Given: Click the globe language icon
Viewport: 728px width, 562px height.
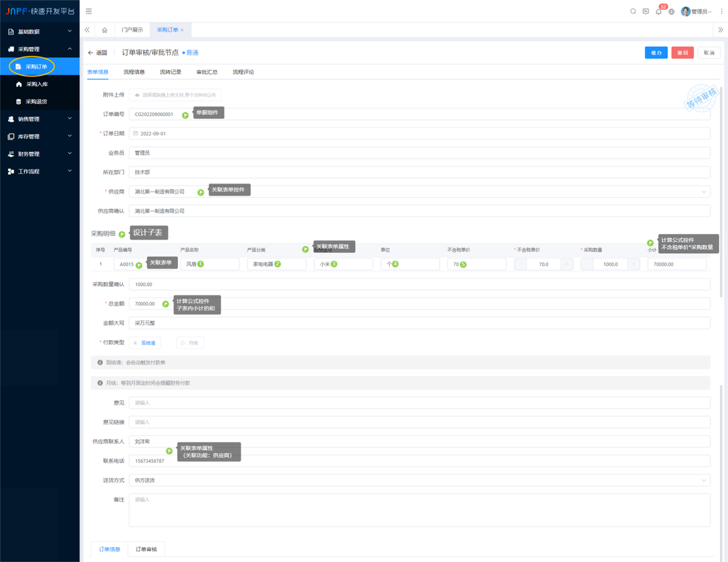Looking at the screenshot, I should pyautogui.click(x=671, y=11).
